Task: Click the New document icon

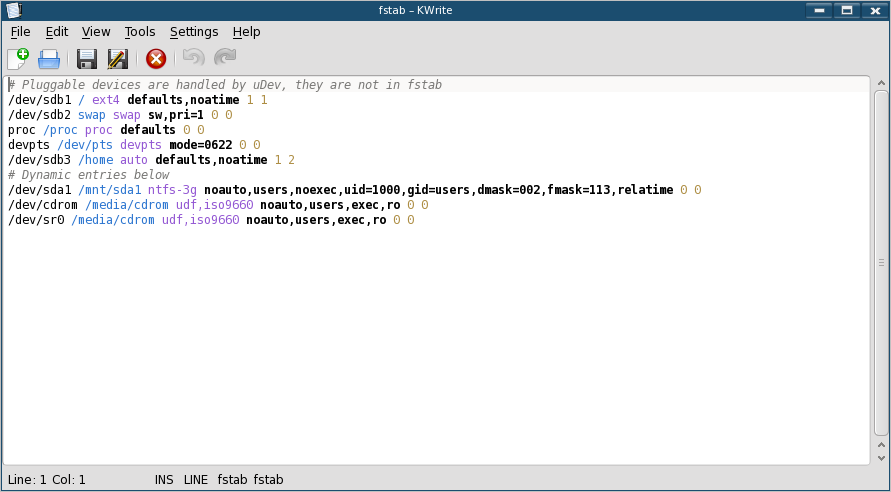Action: (x=18, y=59)
